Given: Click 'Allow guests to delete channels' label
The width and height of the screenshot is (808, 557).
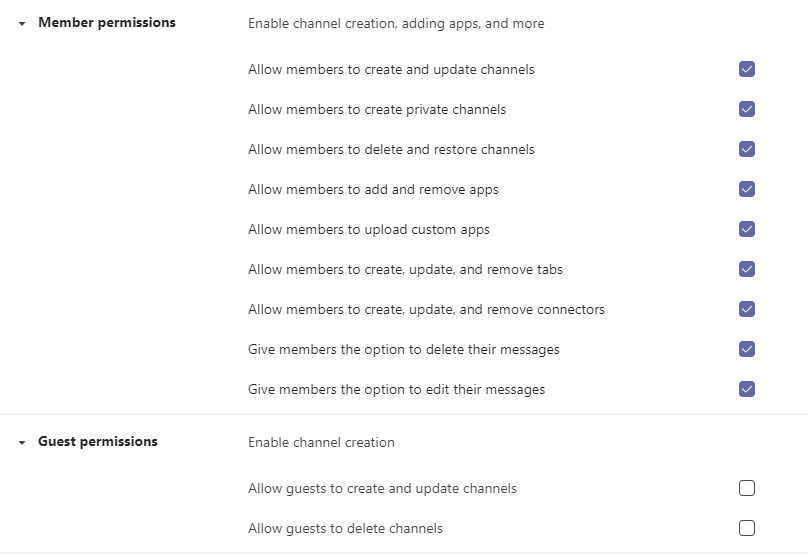Looking at the screenshot, I should (345, 528).
